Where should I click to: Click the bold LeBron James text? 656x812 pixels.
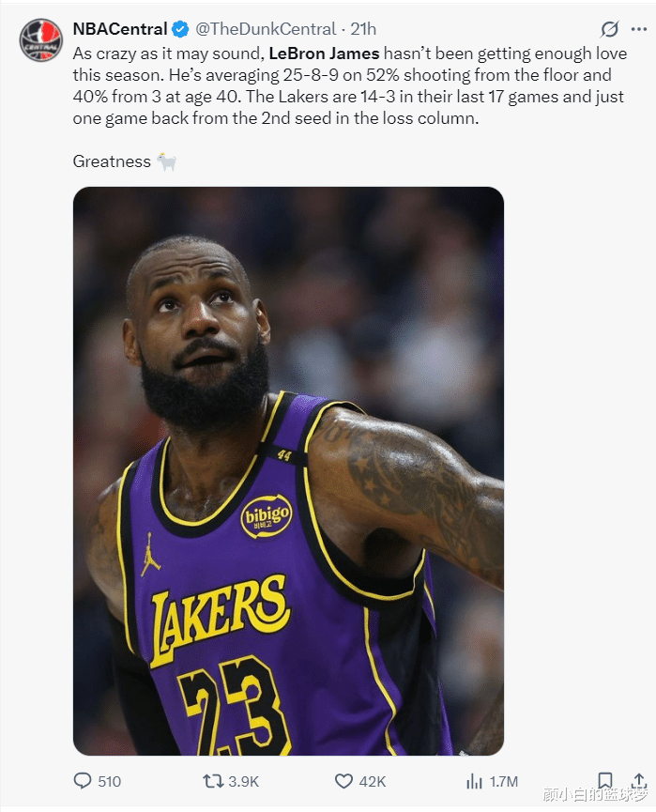coord(324,54)
